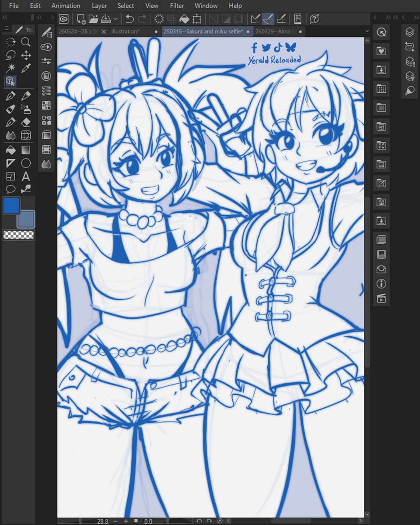Click the Scale/Rotate transform icon in the command bar
Screen dimensions: 420x525
197,19
